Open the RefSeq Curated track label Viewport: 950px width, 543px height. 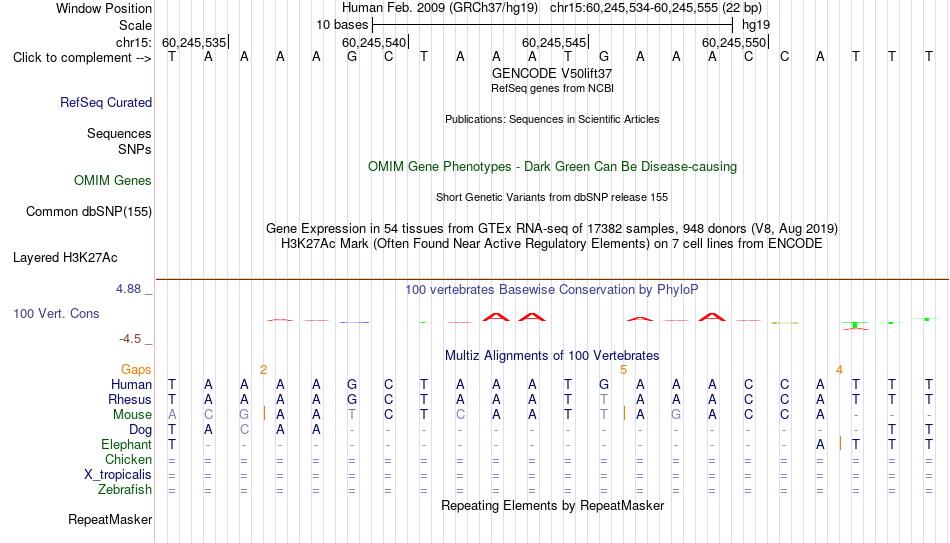click(105, 102)
